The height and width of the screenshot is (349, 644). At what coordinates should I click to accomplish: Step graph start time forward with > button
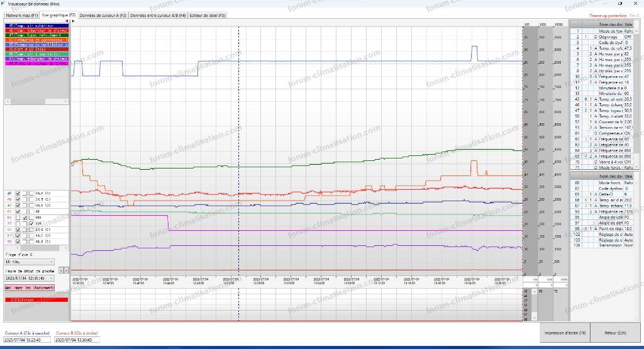tap(67, 270)
